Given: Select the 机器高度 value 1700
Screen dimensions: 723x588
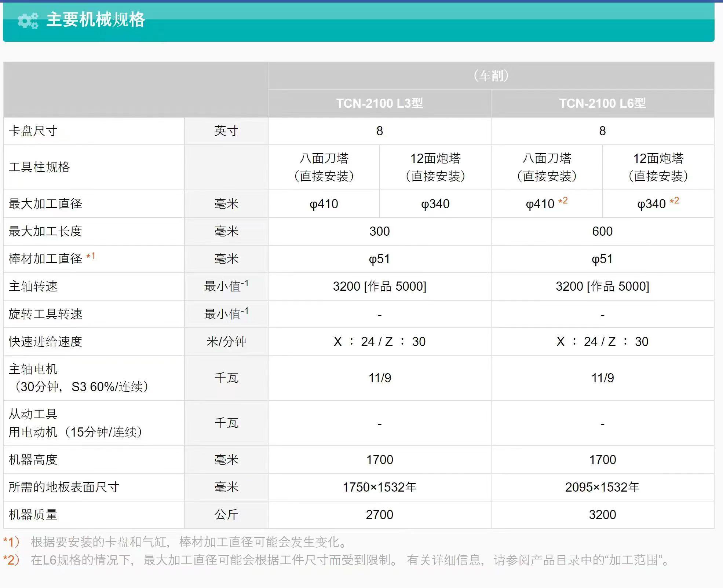Looking at the screenshot, I should point(380,459).
